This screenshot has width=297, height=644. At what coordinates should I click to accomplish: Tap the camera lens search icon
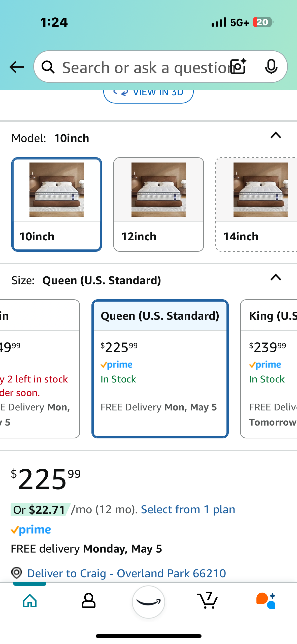(x=238, y=67)
